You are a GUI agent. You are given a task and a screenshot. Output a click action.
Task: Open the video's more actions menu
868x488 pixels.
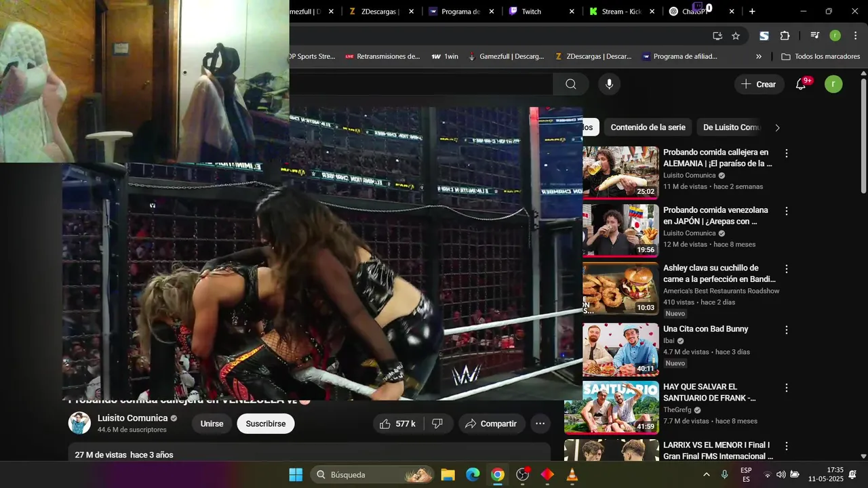[x=540, y=424]
